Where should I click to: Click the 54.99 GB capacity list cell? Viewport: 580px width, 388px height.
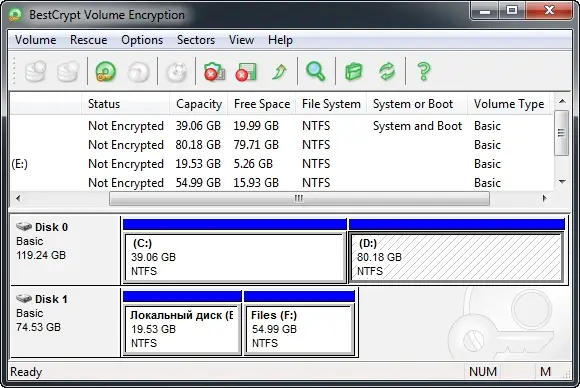[x=198, y=183]
